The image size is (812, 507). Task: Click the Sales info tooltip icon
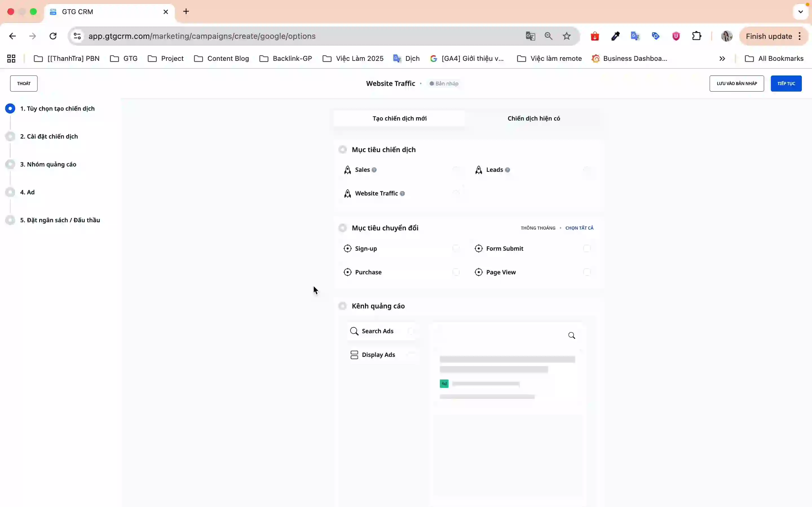tap(374, 170)
